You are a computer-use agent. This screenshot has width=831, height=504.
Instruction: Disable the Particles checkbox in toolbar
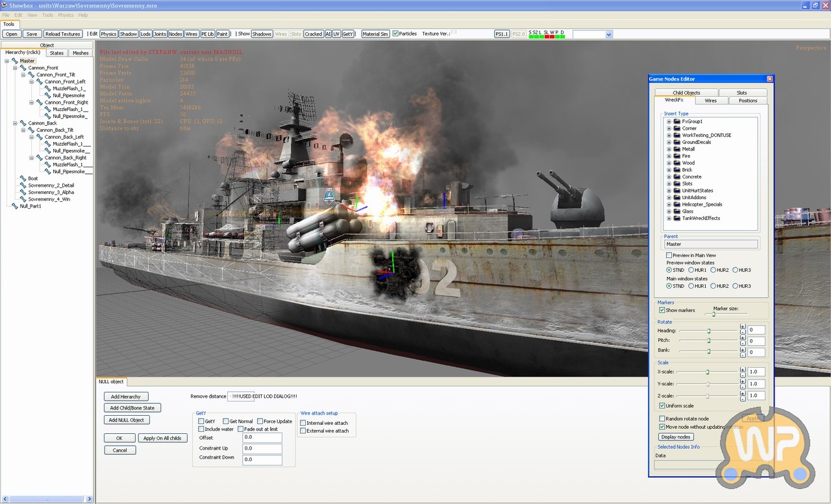click(x=395, y=34)
